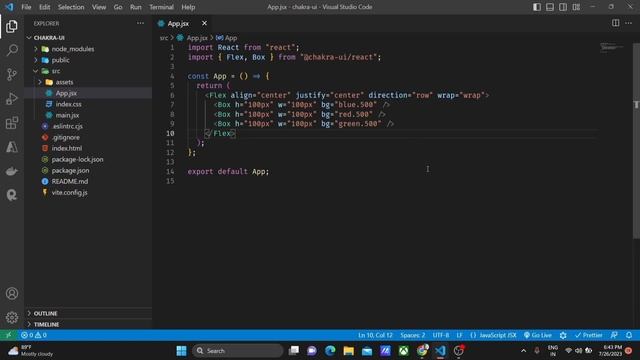Toggle Go Live server
Viewport: 640px width, 360px height.
pos(538,335)
